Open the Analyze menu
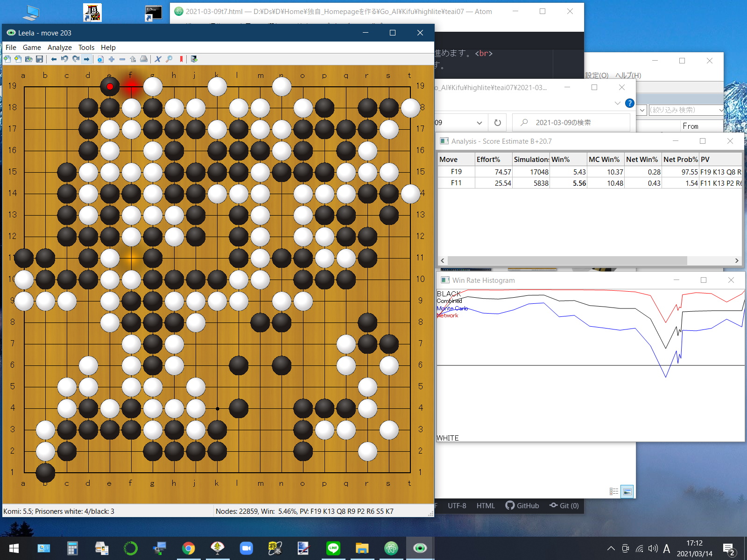Image resolution: width=747 pixels, height=560 pixels. coord(59,48)
